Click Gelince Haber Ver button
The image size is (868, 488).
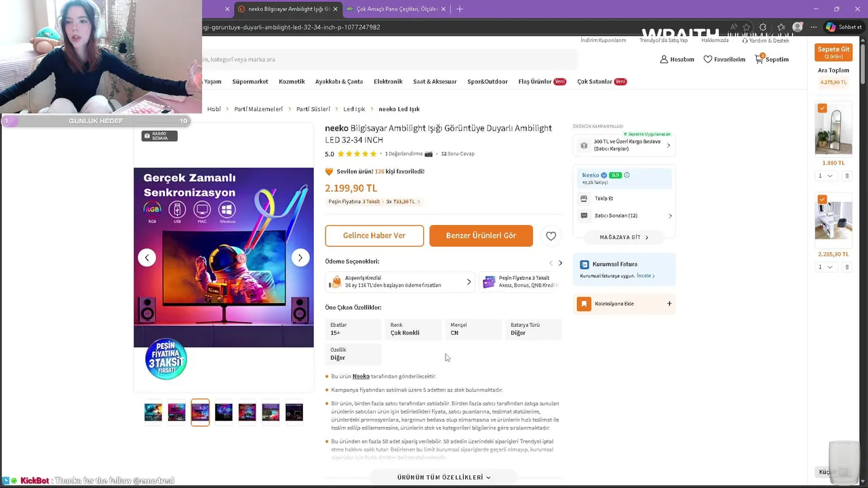(374, 236)
